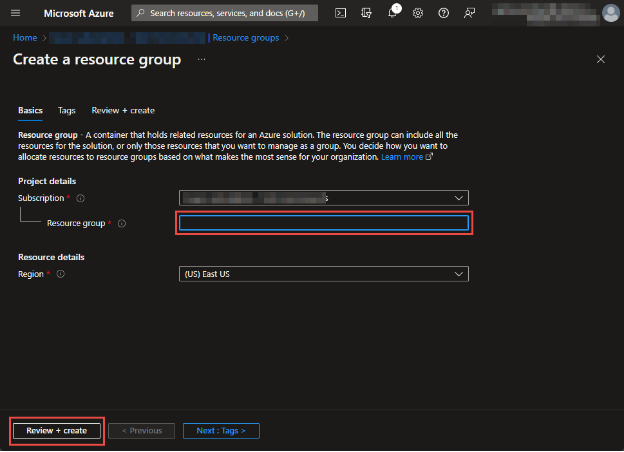The image size is (624, 452).
Task: Switch to the Review + create tab
Action: tap(123, 110)
